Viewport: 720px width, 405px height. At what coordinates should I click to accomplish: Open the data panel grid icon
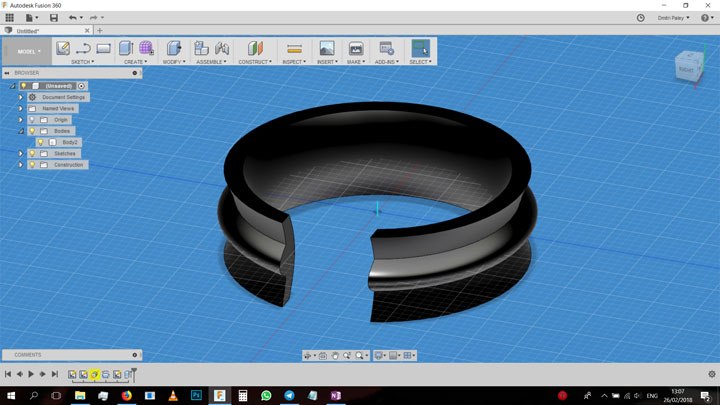(10, 17)
